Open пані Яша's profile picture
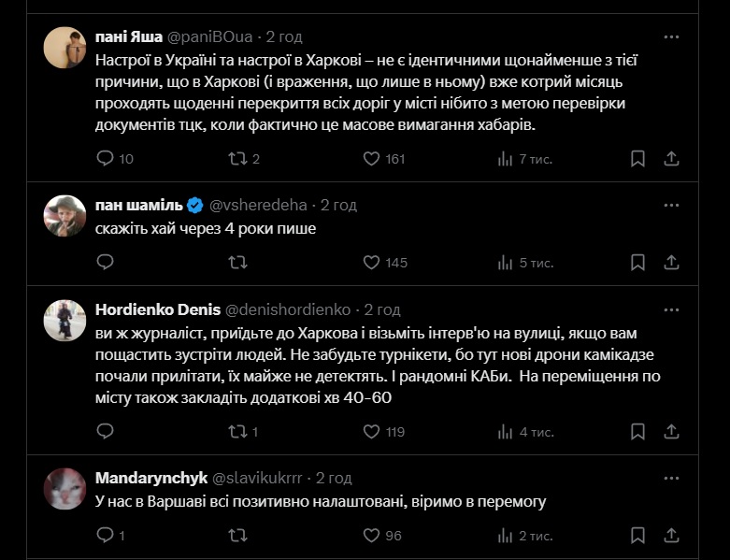The width and height of the screenshot is (730, 560). click(x=65, y=48)
